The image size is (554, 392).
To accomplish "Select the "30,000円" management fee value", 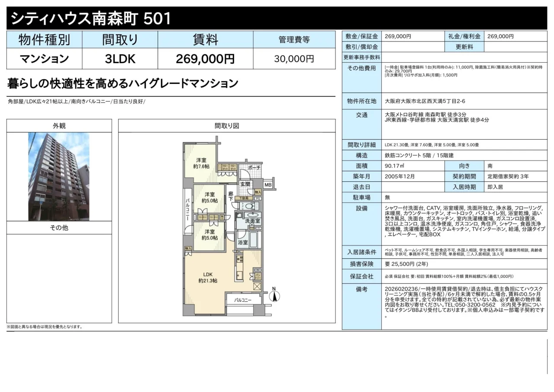I will (x=294, y=59).
